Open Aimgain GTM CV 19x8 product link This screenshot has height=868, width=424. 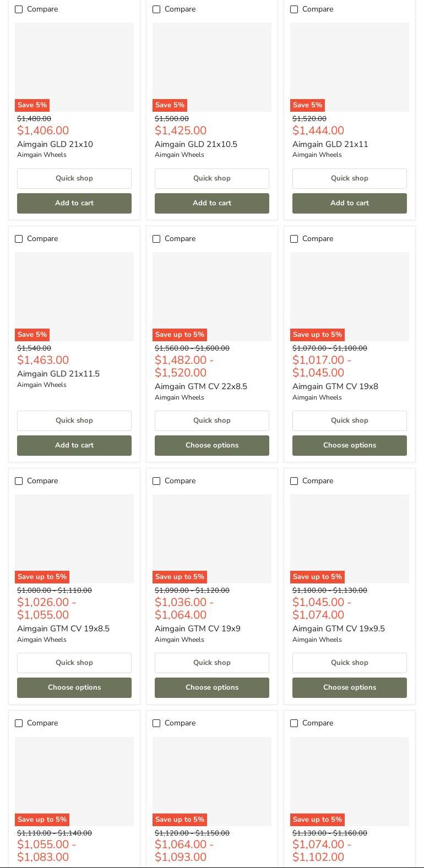[335, 386]
